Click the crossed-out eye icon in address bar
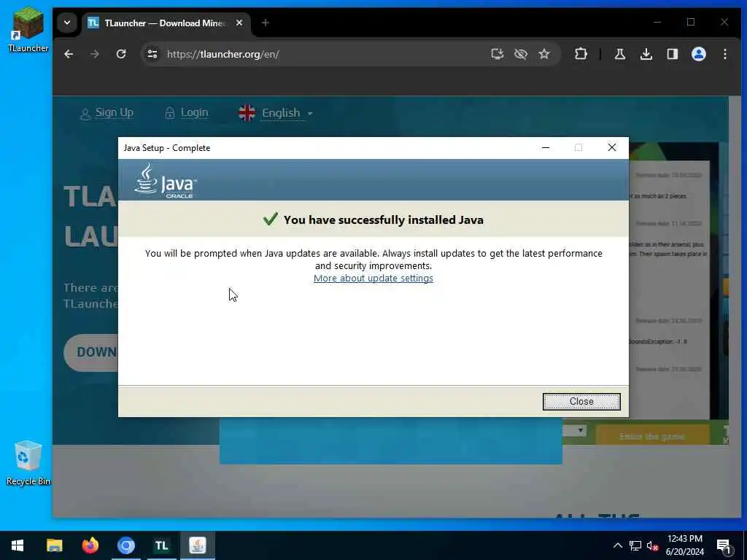The width and height of the screenshot is (747, 560). pos(521,54)
